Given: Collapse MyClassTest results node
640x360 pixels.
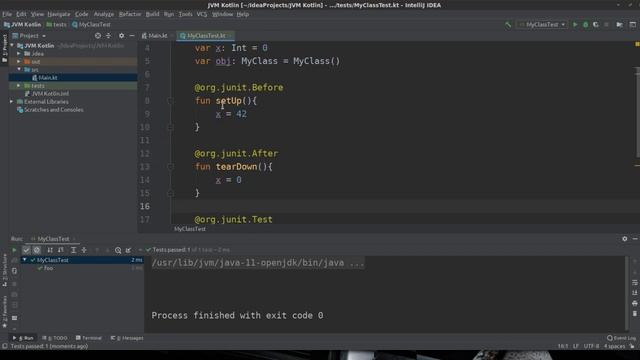Looking at the screenshot, I should click(24, 260).
